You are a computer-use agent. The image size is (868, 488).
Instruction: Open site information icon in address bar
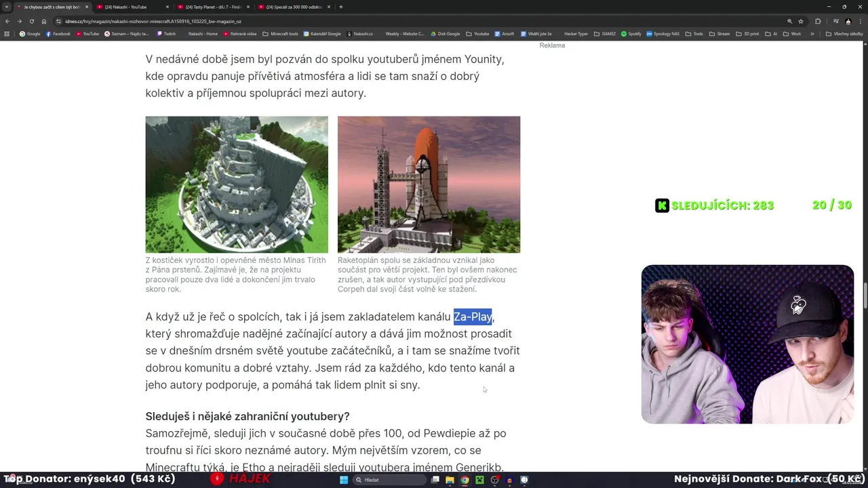click(x=59, y=21)
